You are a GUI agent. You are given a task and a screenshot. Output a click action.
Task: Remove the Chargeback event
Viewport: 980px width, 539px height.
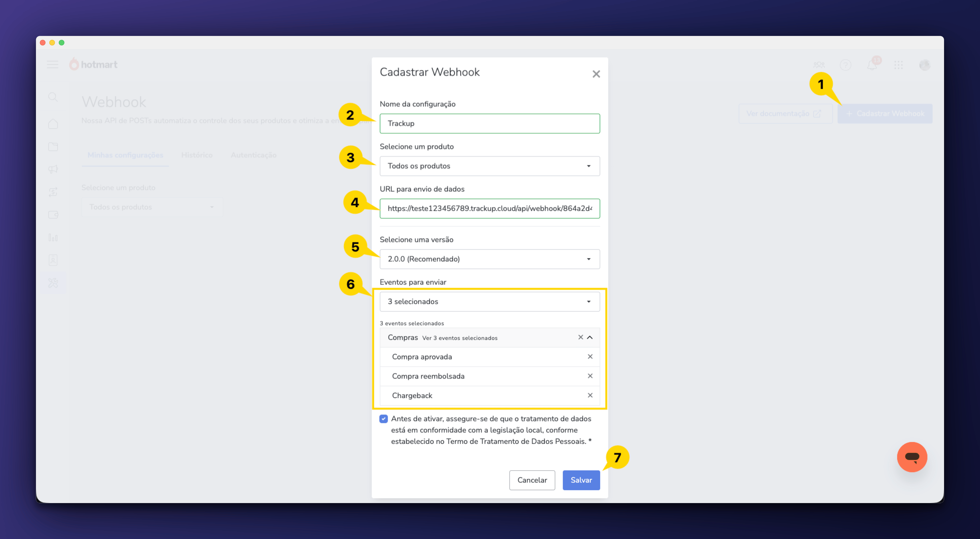tap(590, 395)
